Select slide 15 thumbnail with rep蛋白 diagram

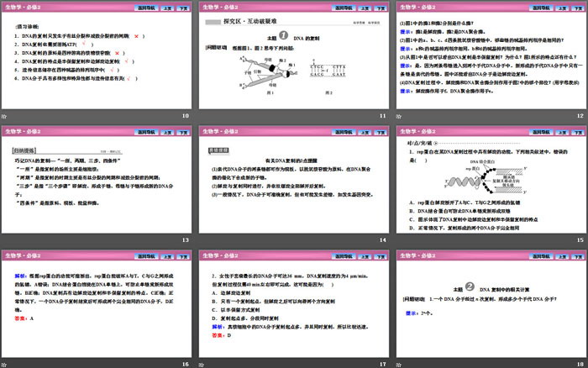[491, 179]
